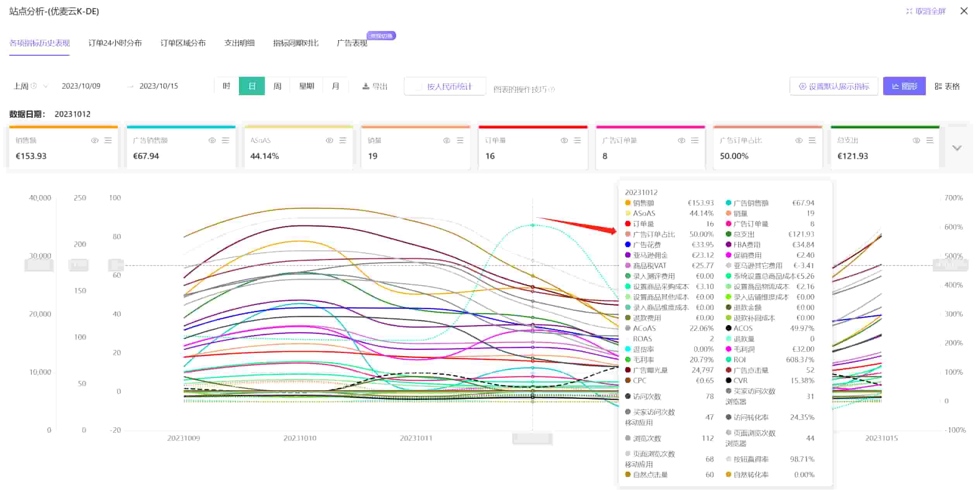Toggle eye icon on 销量 card
The image size is (980, 490).
447,140
